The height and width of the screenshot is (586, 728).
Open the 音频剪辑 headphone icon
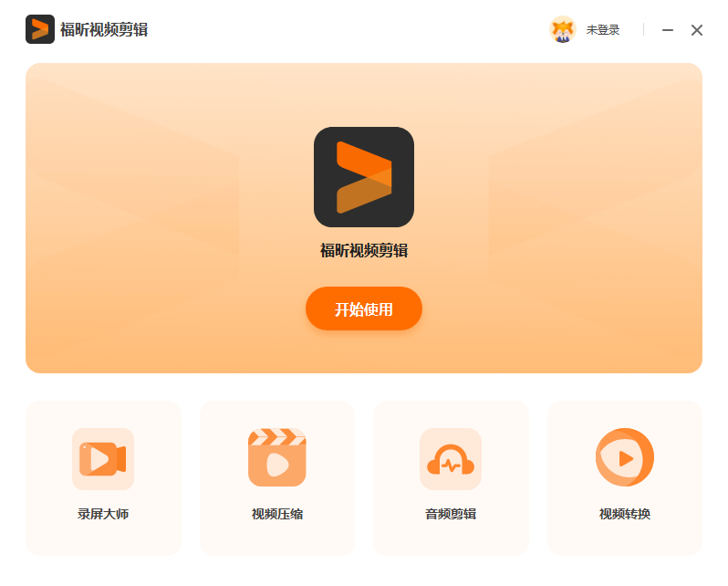point(451,459)
